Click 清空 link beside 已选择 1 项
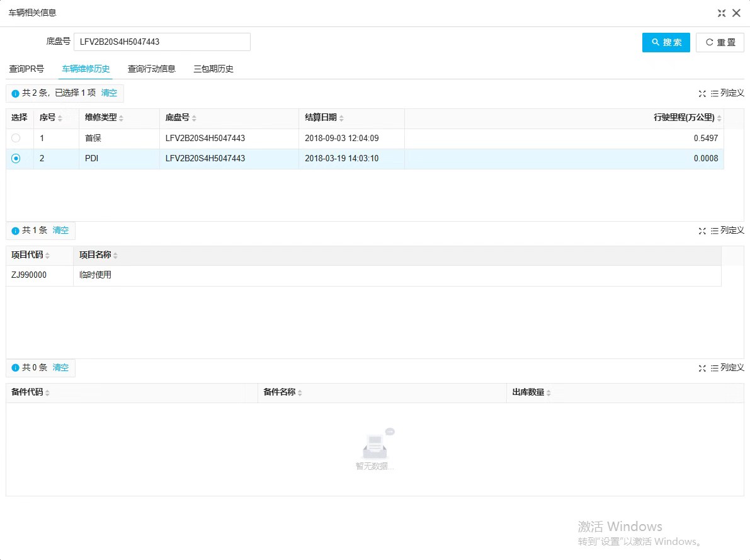 pyautogui.click(x=109, y=93)
